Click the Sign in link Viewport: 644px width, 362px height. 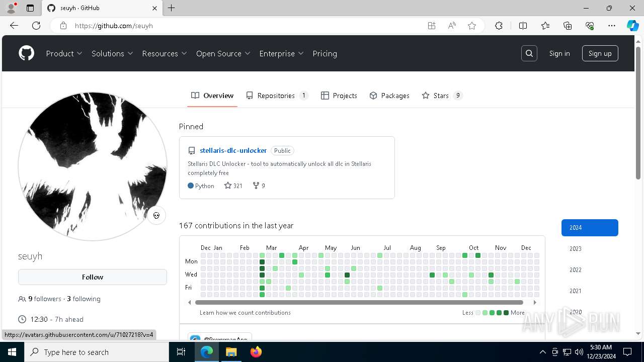[559, 53]
